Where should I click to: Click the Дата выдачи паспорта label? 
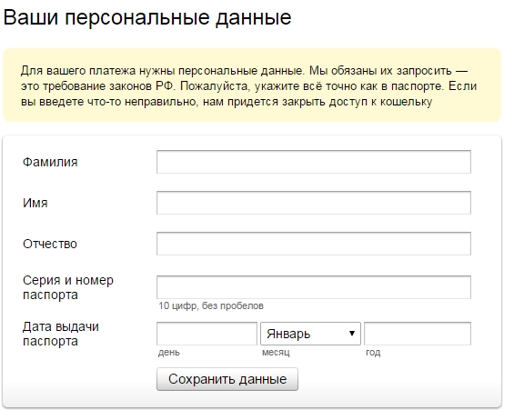pyautogui.click(x=60, y=334)
